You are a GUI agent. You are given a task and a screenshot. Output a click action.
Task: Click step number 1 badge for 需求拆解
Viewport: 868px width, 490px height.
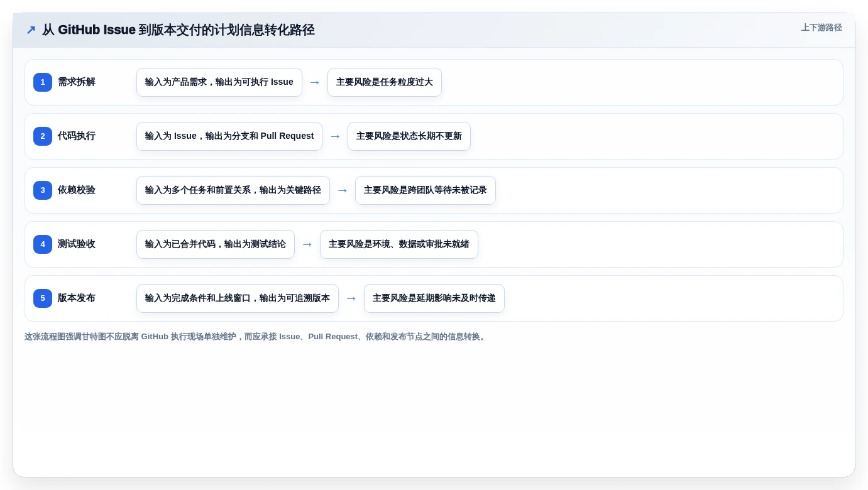(43, 82)
